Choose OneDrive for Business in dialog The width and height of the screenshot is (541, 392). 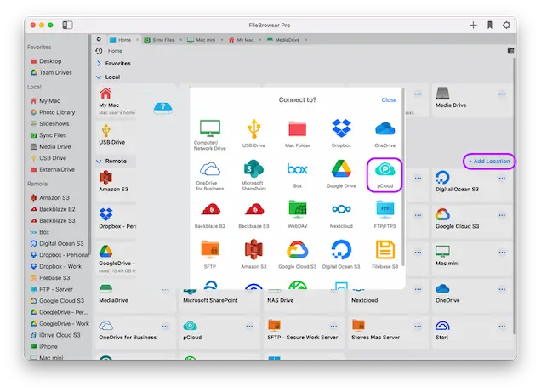(210, 176)
